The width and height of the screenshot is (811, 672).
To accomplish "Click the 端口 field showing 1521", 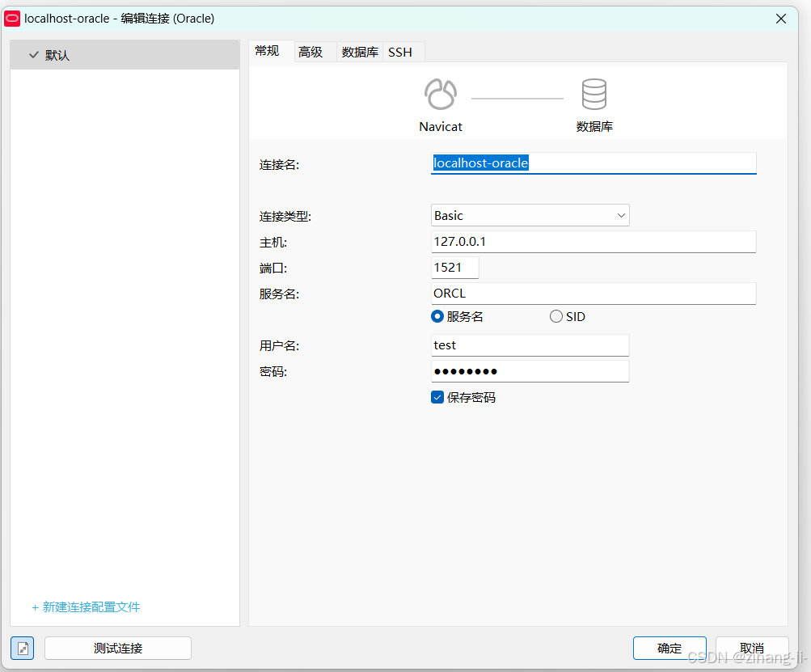I will click(x=454, y=268).
